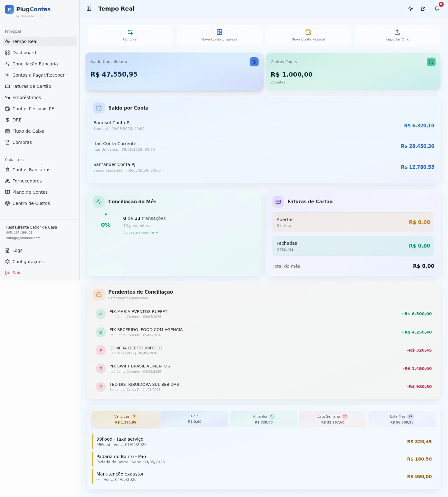Open the Abertas faturas card
The width and height of the screenshot is (448, 497).
coord(353,222)
